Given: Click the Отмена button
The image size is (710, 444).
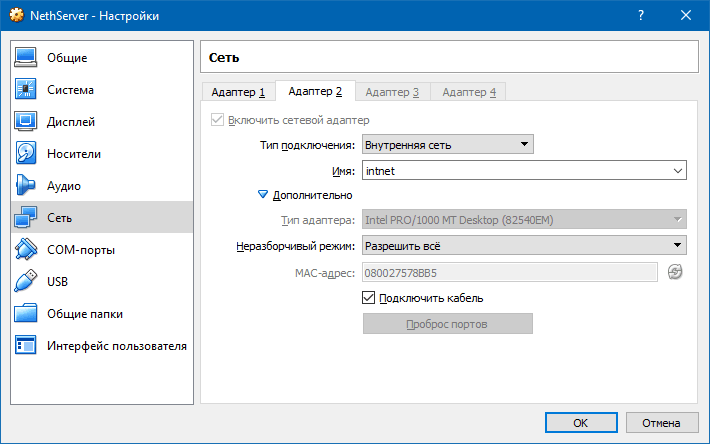Looking at the screenshot, I should (x=661, y=422).
